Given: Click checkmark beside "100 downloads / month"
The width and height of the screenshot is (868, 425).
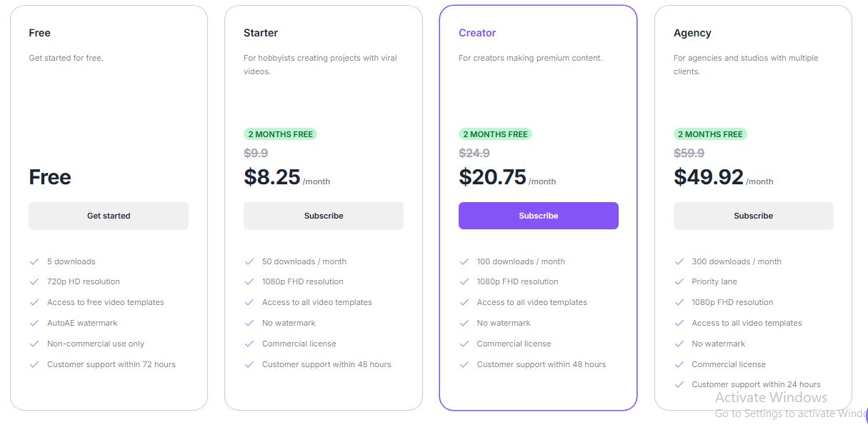Looking at the screenshot, I should coord(464,261).
